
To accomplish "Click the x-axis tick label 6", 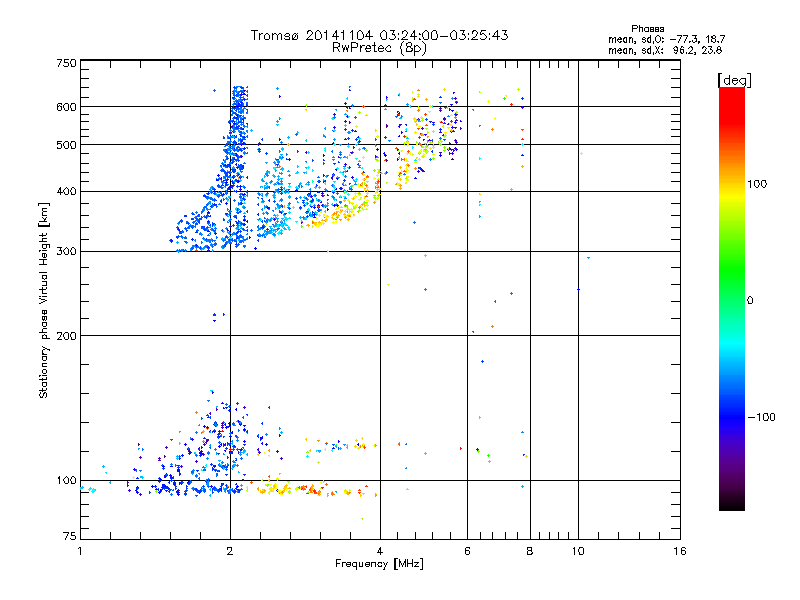I will [x=467, y=551].
